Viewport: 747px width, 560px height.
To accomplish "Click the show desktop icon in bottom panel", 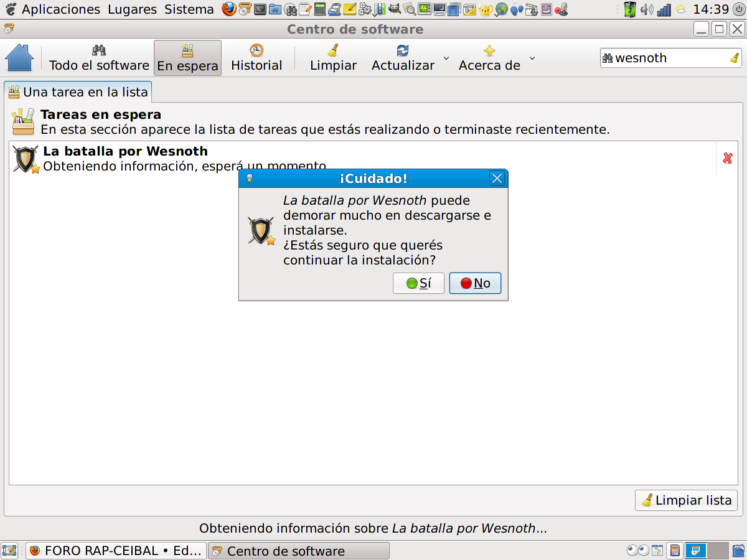I will 9,551.
